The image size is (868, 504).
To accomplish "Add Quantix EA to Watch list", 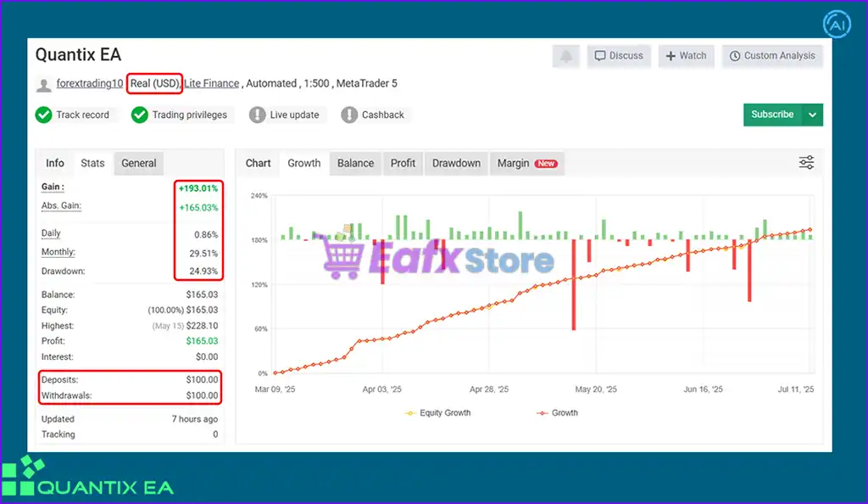I will click(686, 56).
